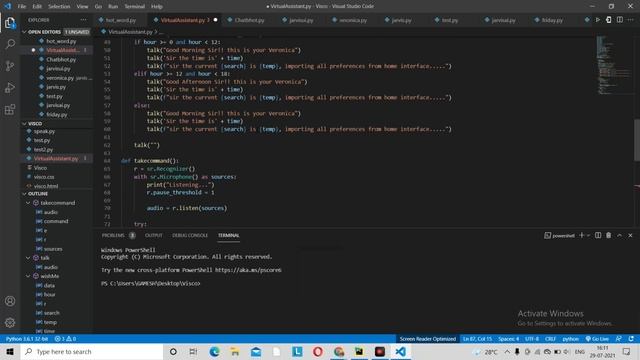Launch Microsoft Edge from taskbar
The height and width of the screenshot is (360, 640).
pyautogui.click(x=214, y=351)
